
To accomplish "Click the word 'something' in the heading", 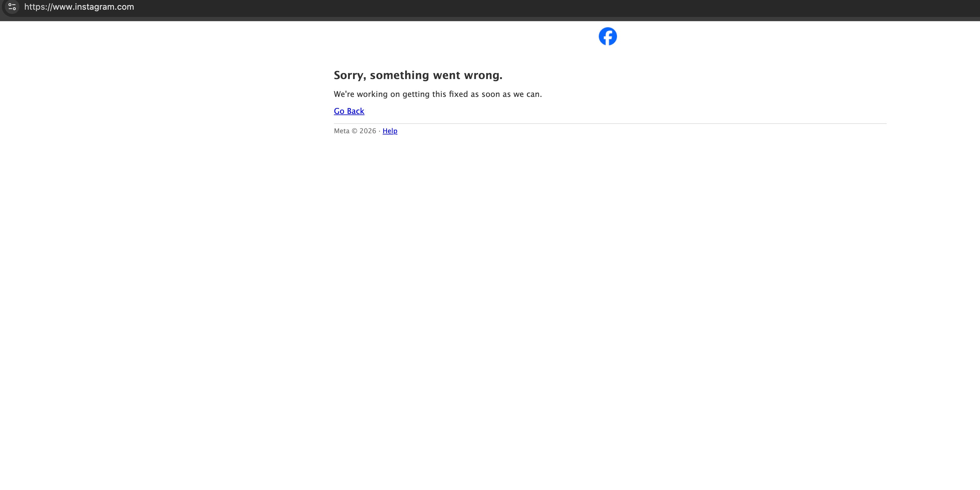I will [x=399, y=75].
